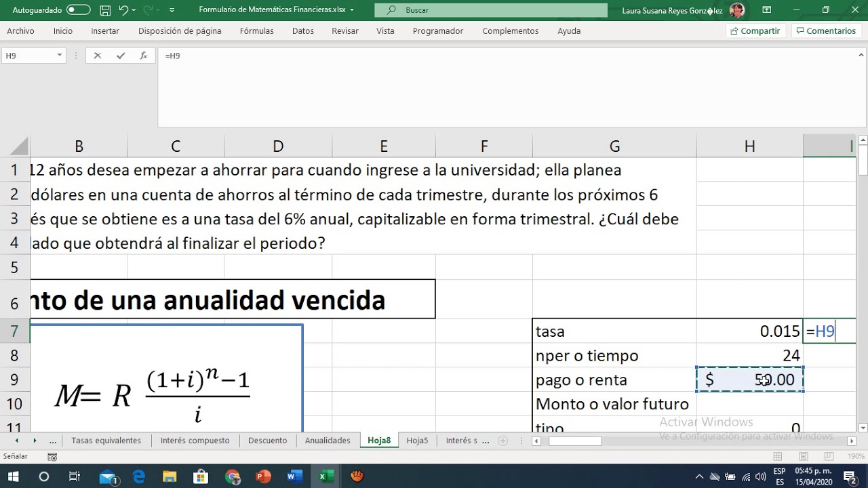Open the Tasas equivalentes sheet tab
The height and width of the screenshot is (488, 868).
pos(106,441)
